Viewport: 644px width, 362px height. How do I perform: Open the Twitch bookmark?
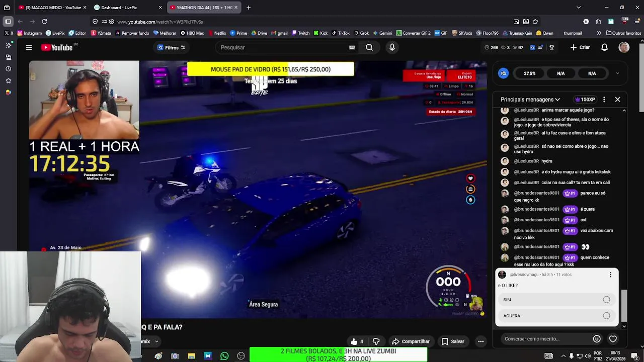[300, 33]
